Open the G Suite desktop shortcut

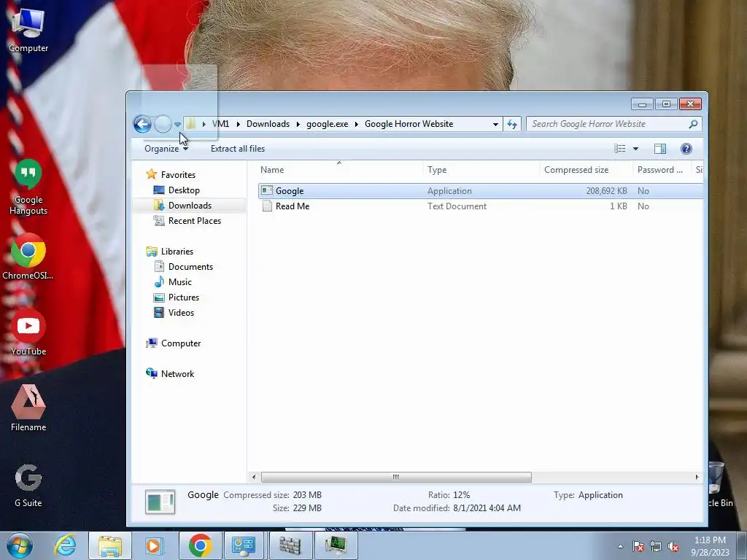(28, 484)
